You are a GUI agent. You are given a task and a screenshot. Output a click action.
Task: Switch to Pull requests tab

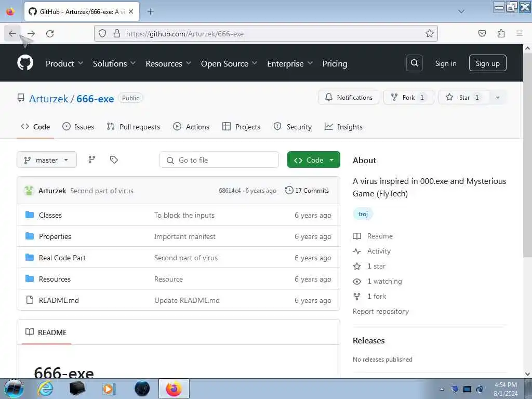[x=134, y=127]
